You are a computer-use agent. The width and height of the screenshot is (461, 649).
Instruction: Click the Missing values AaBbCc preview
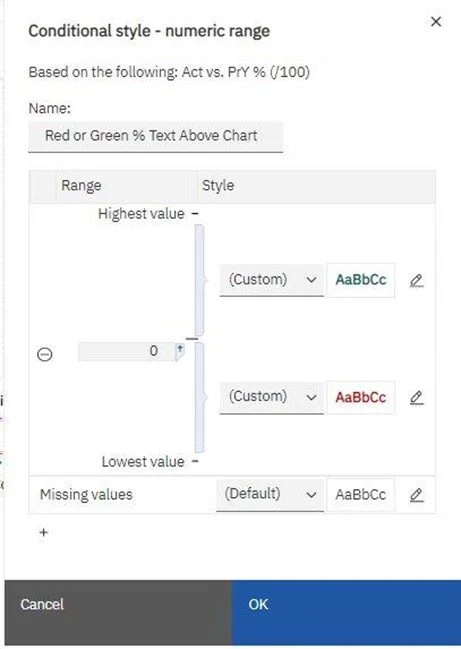pyautogui.click(x=361, y=495)
